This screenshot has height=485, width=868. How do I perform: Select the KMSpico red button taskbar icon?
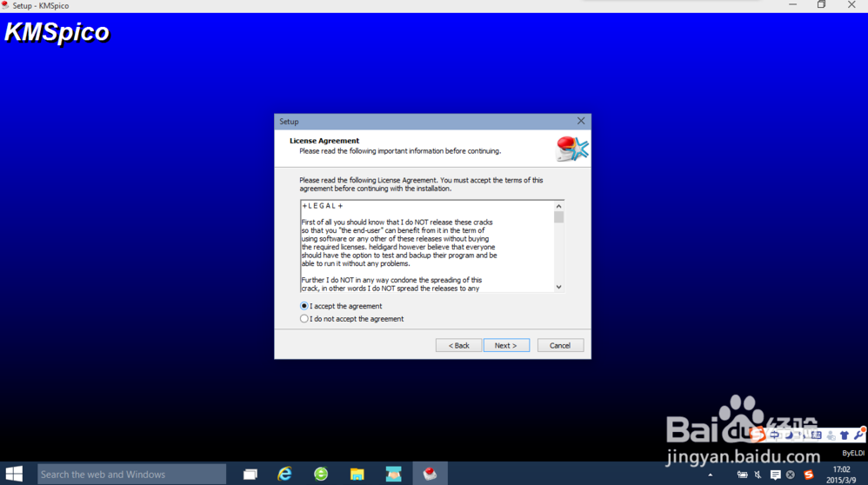(x=431, y=474)
